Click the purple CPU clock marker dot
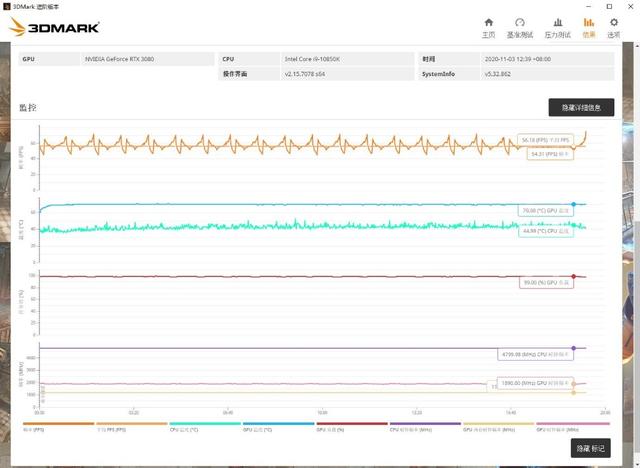 pyautogui.click(x=573, y=348)
